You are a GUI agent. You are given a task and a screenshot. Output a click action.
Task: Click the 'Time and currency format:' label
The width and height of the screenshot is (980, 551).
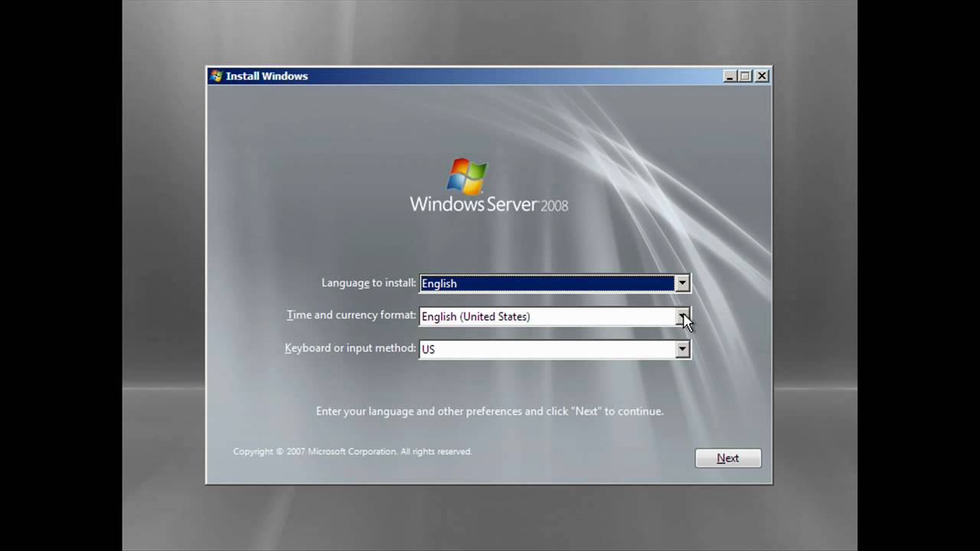[x=351, y=315]
